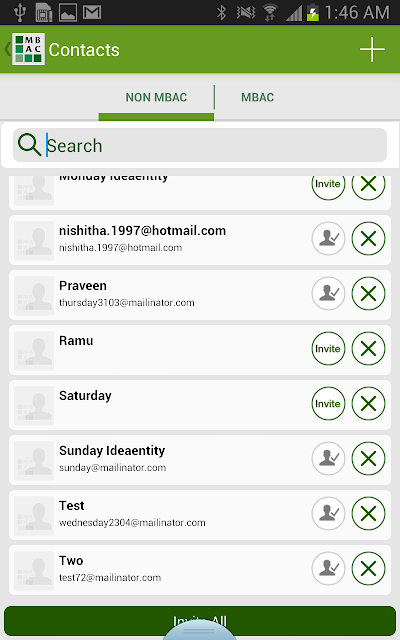The image size is (400, 640).
Task: Focus the Search input field
Action: coord(200,145)
